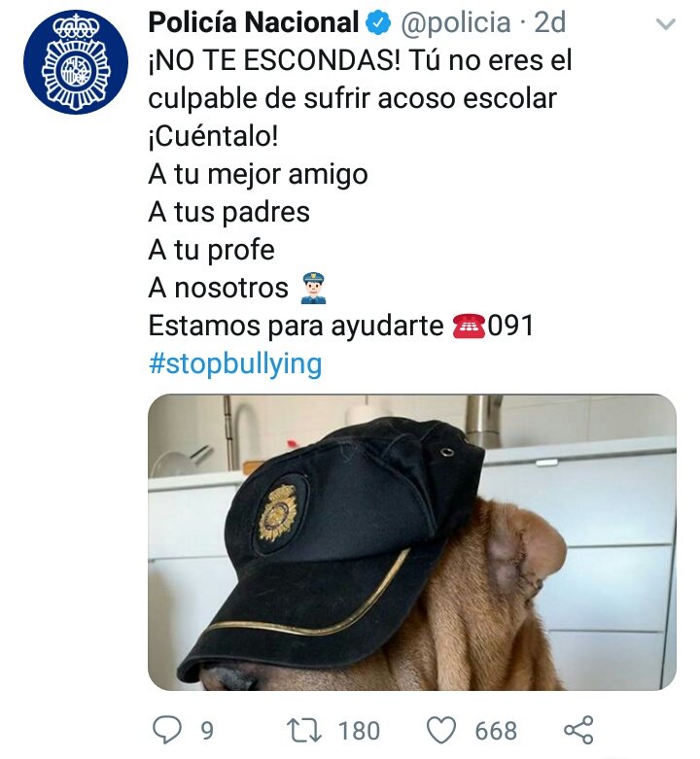Click the Policía Nacional display name
Image resolution: width=700 pixels, height=759 pixels.
coord(254,22)
